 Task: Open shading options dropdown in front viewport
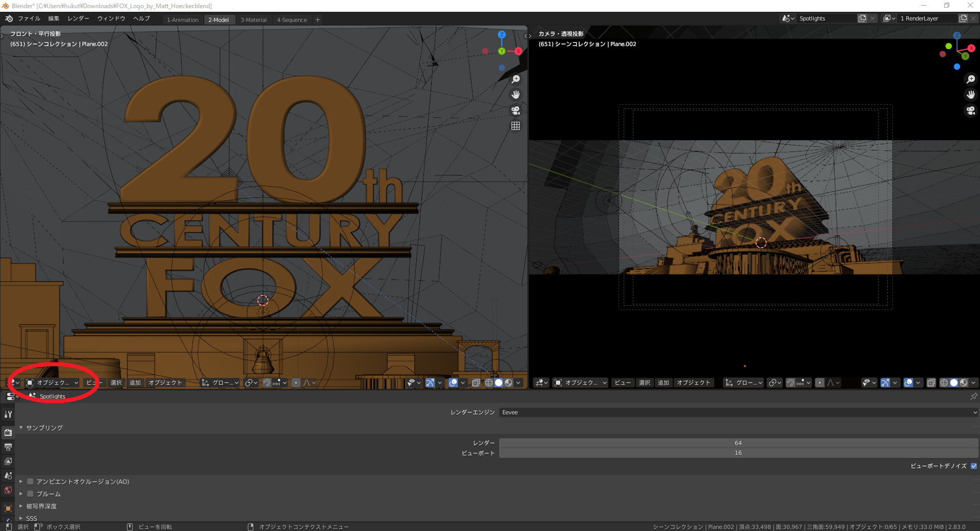tap(518, 383)
